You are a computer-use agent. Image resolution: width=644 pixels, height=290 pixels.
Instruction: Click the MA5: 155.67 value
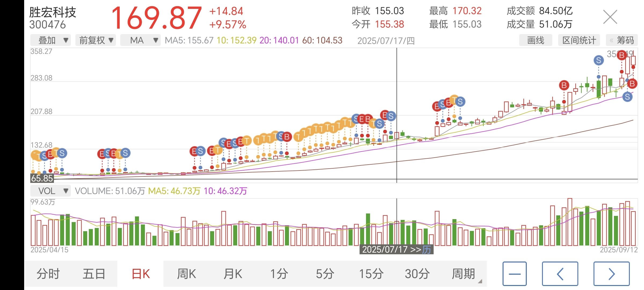click(x=189, y=40)
